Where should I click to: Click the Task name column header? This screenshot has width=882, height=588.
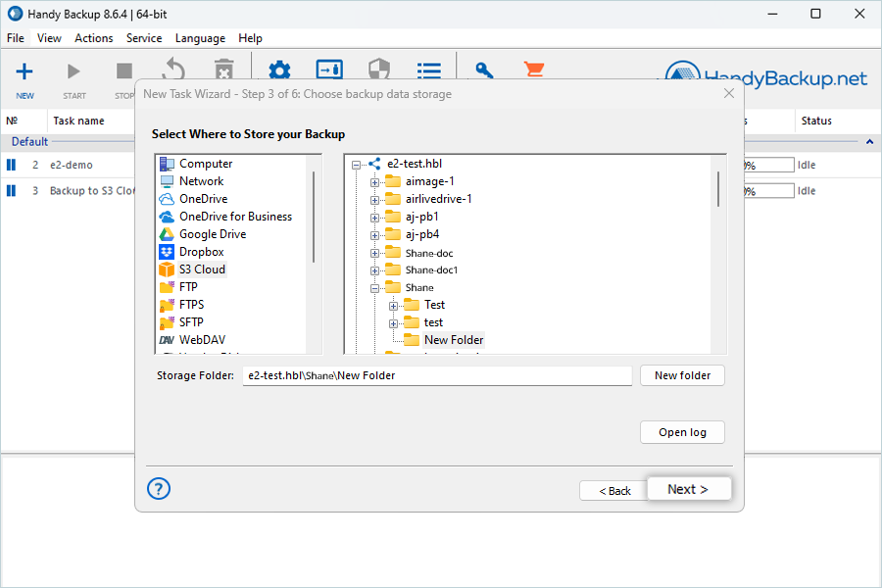78,121
